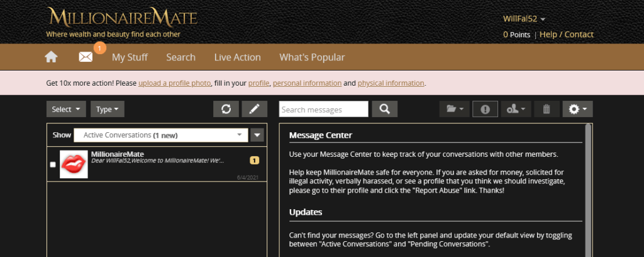
Task: Open the mail envelope inbox icon
Action: [x=86, y=57]
